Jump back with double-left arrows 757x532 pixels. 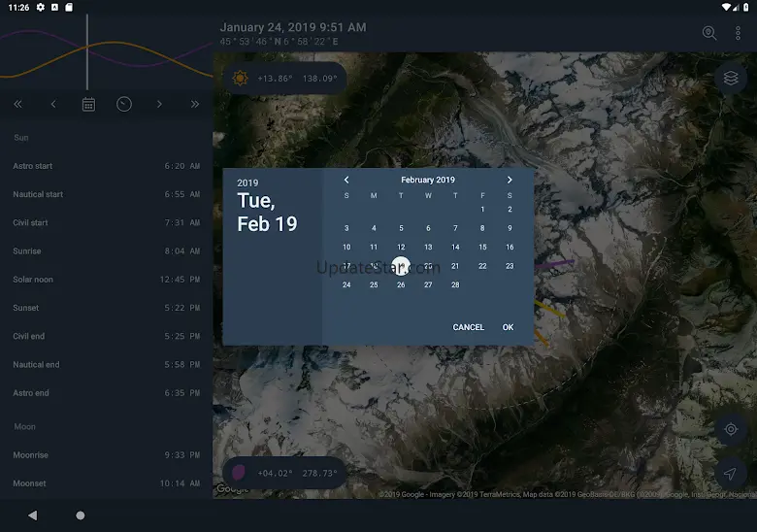pyautogui.click(x=17, y=104)
